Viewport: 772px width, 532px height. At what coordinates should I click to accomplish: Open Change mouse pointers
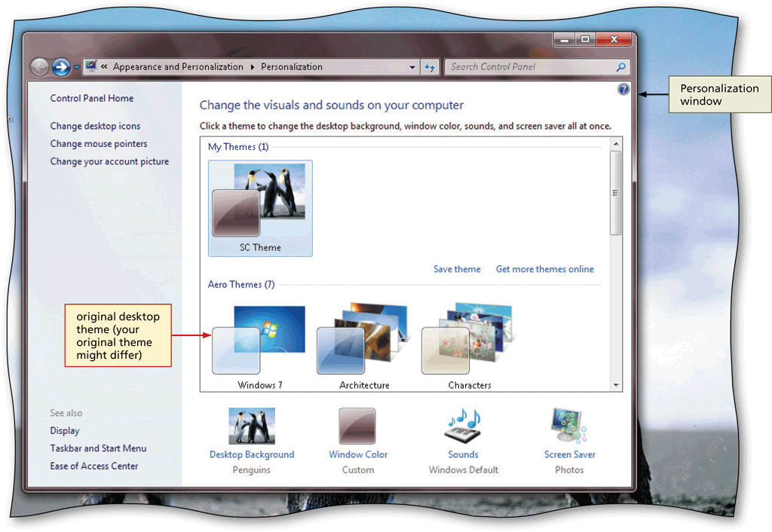point(99,144)
